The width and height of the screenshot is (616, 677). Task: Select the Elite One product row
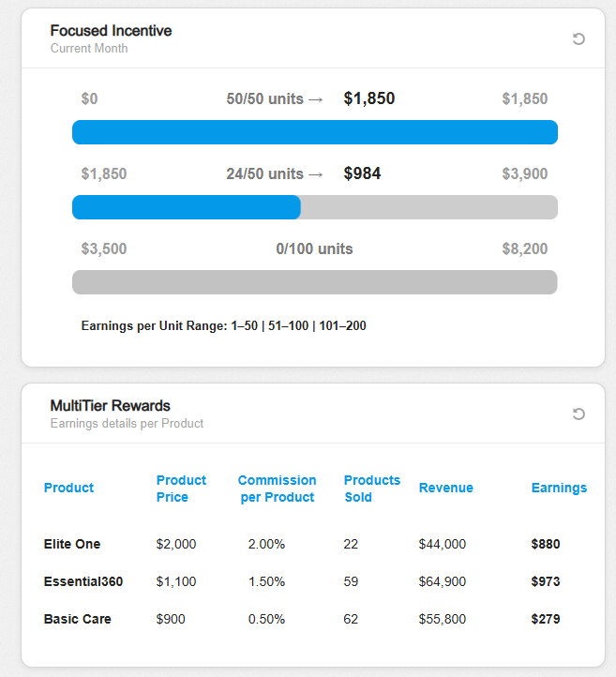72,544
